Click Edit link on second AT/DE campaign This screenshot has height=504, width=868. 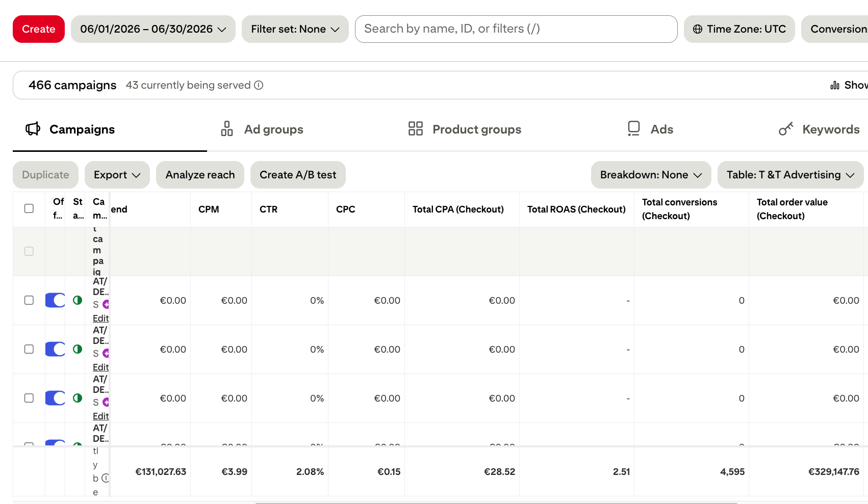(100, 367)
